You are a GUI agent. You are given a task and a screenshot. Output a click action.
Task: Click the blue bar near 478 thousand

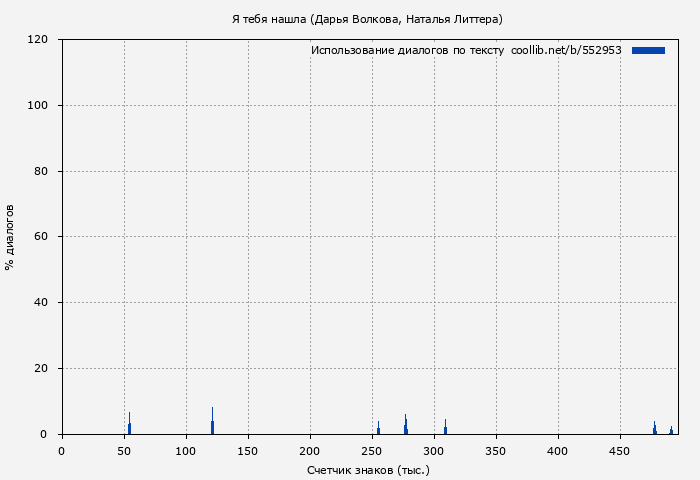[654, 429]
